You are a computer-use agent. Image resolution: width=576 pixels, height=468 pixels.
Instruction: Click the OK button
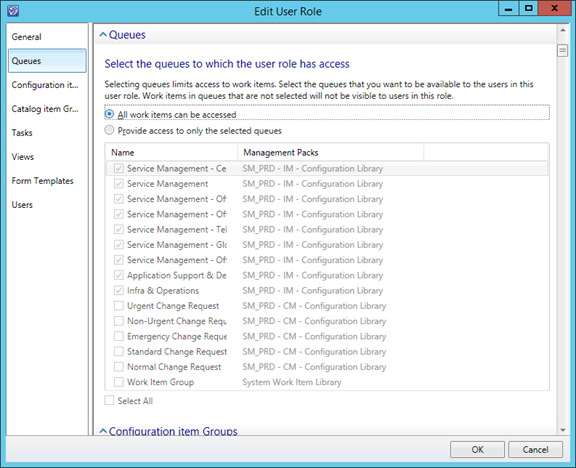477,450
